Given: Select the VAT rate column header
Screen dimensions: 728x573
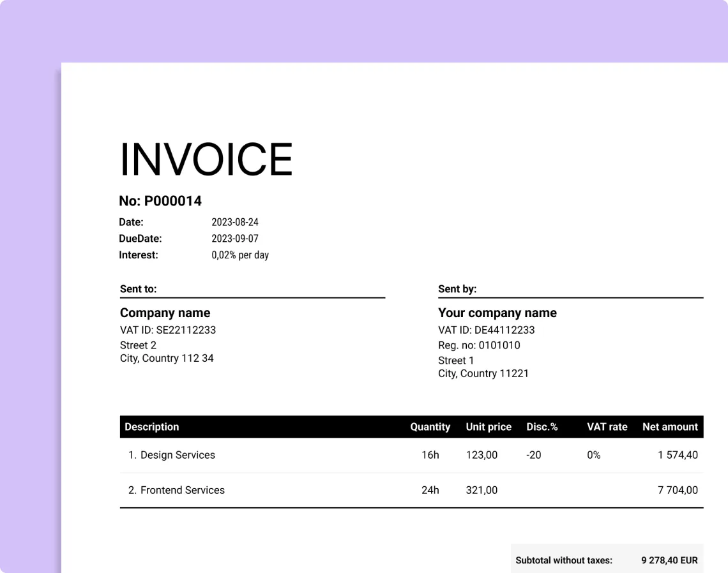Looking at the screenshot, I should [607, 427].
